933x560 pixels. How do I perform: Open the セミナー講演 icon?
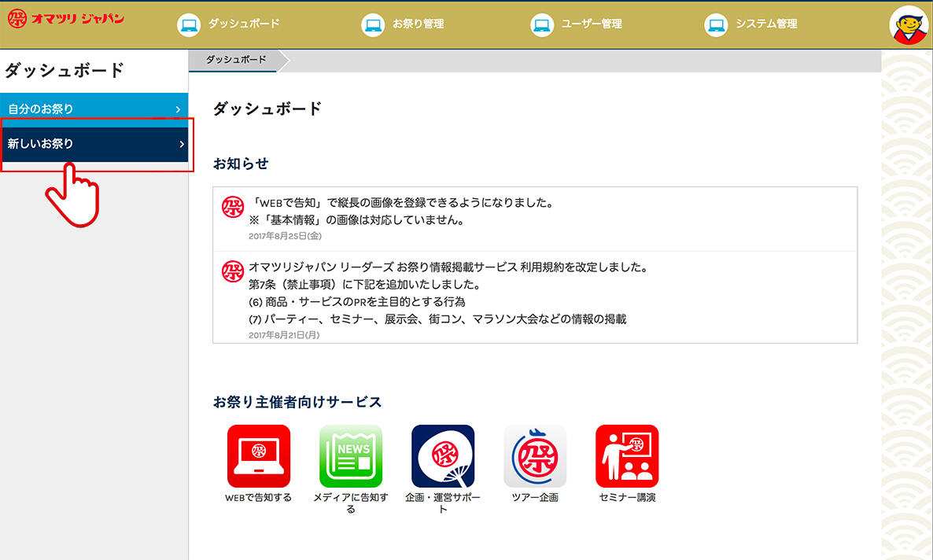click(x=627, y=456)
